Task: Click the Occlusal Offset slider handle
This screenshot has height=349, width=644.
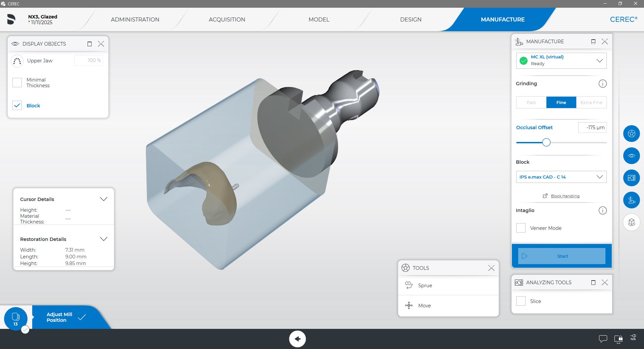Action: 546,142
